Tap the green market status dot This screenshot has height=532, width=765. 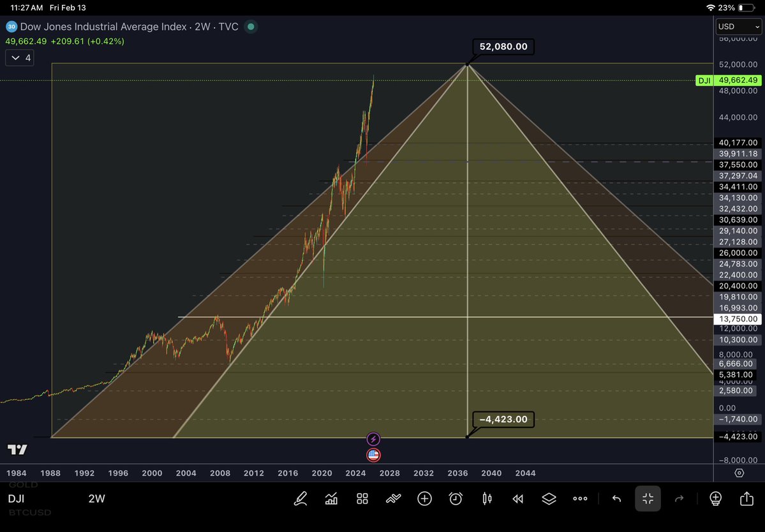click(251, 27)
